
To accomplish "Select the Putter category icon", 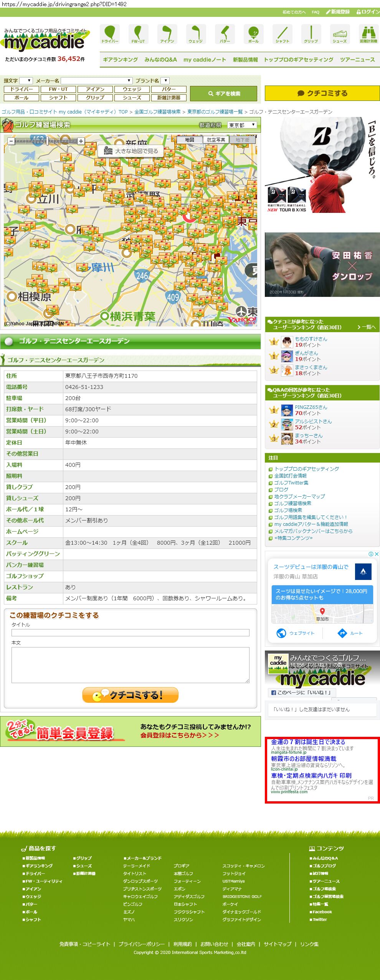I will click(225, 34).
